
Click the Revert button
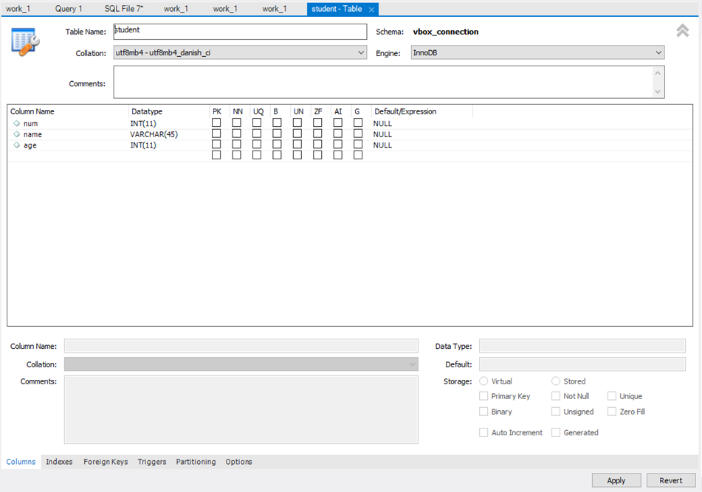[x=670, y=480]
